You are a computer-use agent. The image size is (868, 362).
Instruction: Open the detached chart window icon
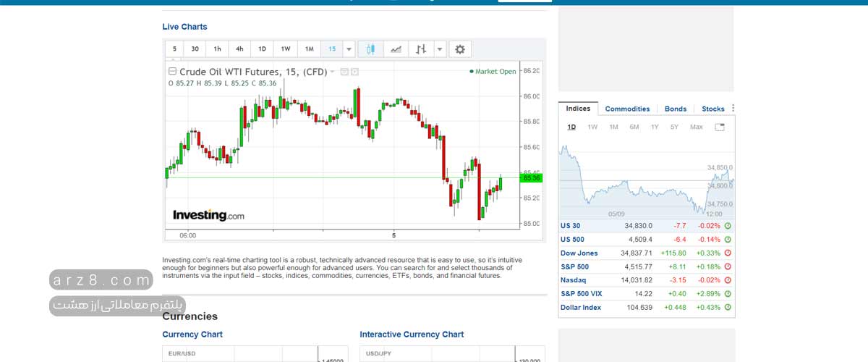(720, 127)
